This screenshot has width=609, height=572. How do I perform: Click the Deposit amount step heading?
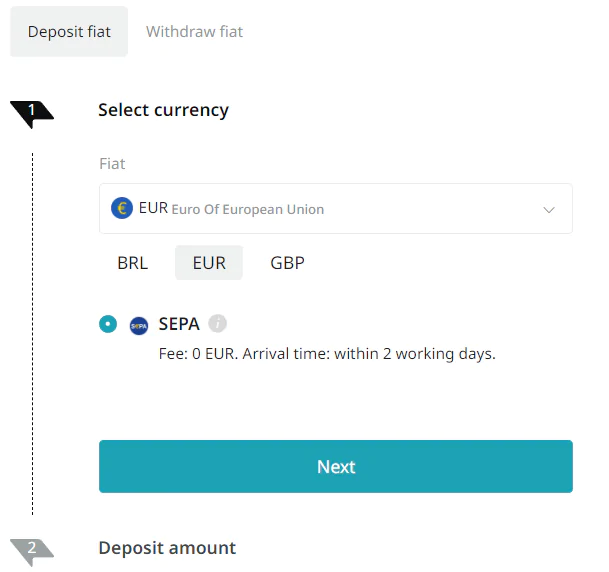[167, 548]
